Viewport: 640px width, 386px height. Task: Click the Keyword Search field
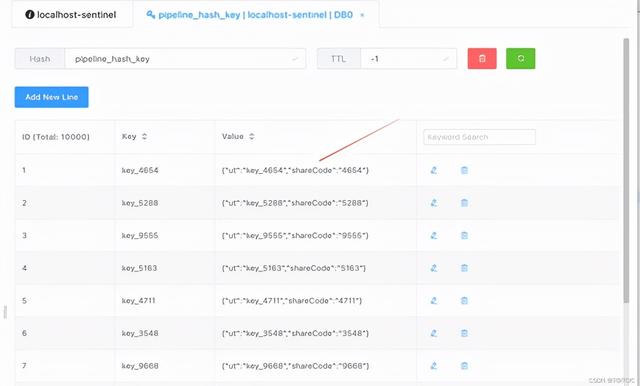coord(479,137)
